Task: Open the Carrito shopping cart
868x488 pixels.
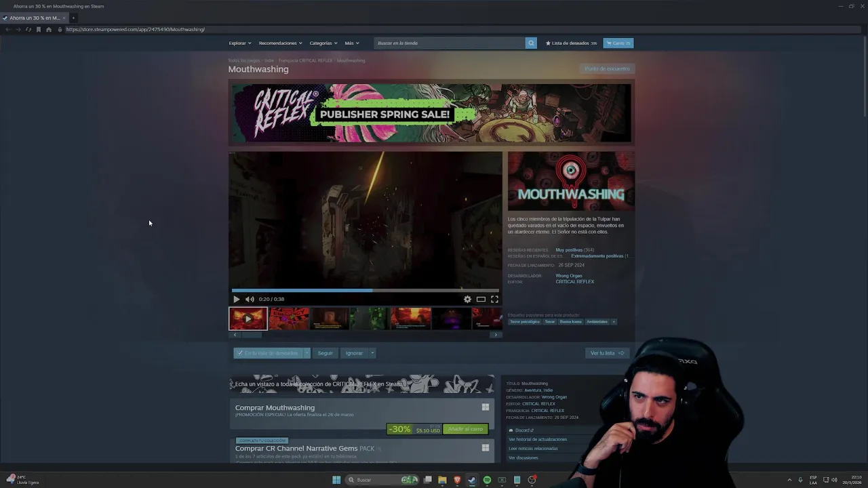Action: coord(618,43)
